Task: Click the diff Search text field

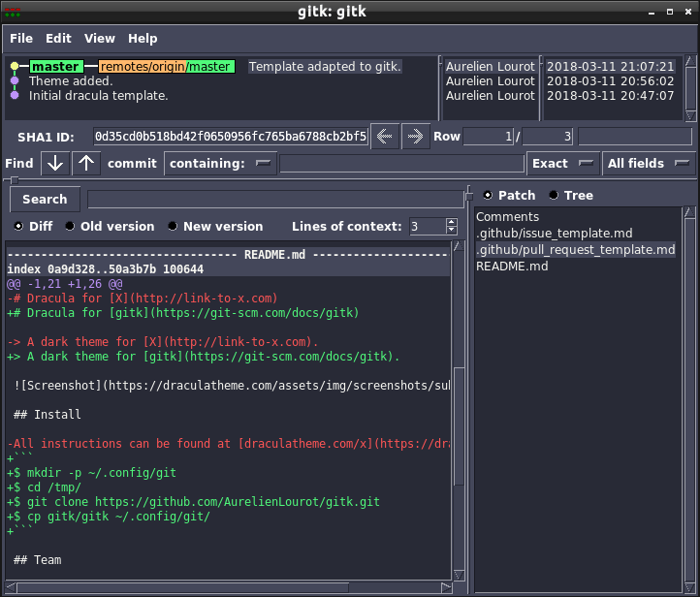Action: click(275, 199)
